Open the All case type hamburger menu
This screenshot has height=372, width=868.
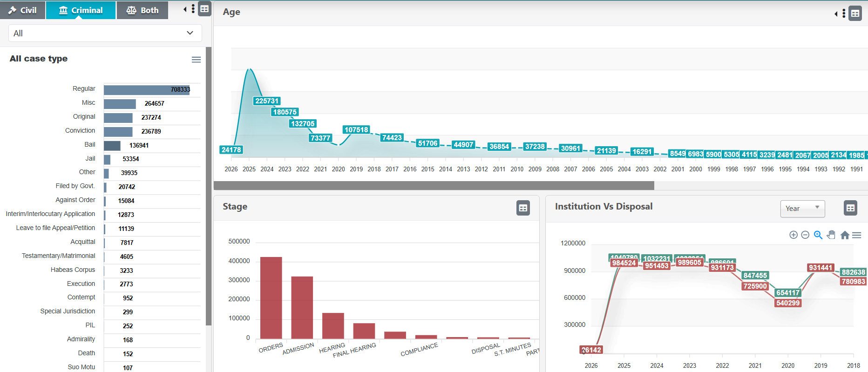click(x=197, y=60)
